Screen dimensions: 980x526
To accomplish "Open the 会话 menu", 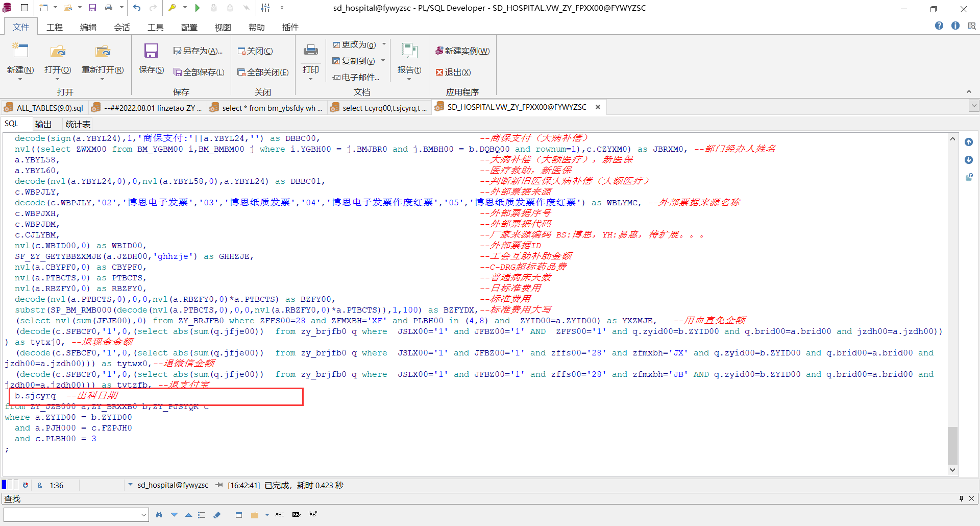I will pyautogui.click(x=122, y=27).
